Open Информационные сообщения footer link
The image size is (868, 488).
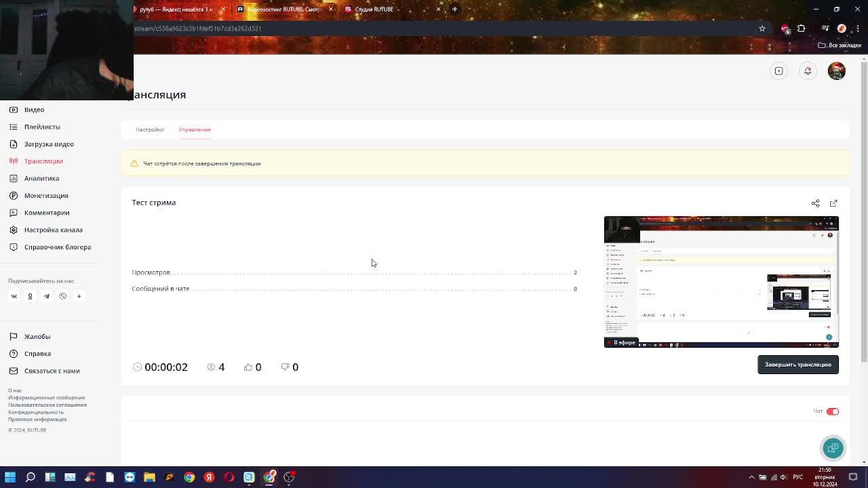(x=46, y=398)
